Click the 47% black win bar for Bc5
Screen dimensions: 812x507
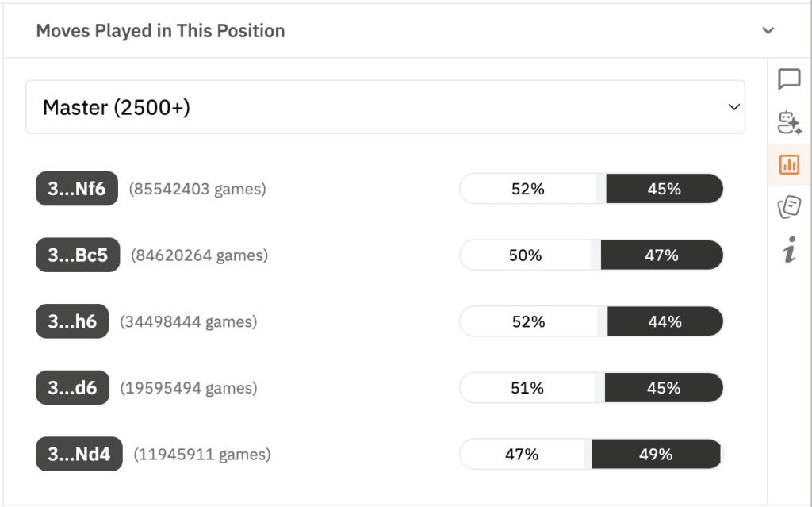662,255
